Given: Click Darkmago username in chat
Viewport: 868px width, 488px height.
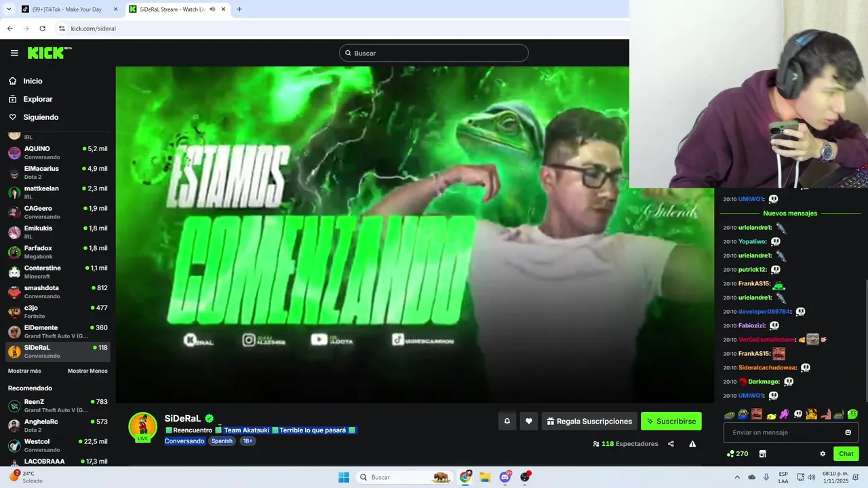Looking at the screenshot, I should coord(764,382).
